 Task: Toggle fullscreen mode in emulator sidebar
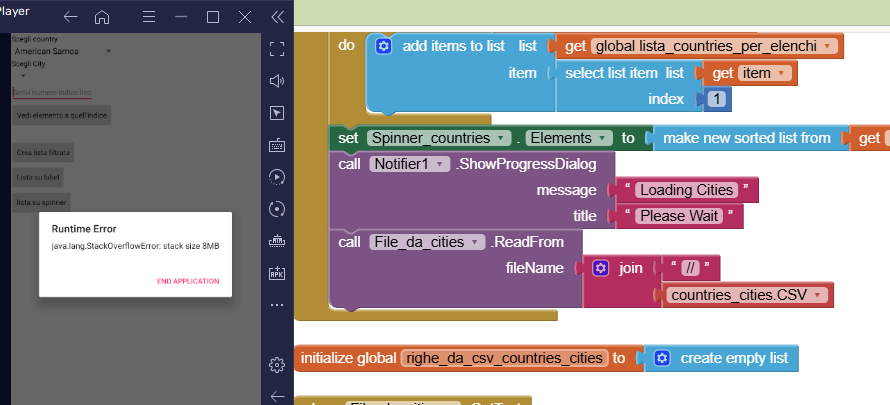point(278,49)
